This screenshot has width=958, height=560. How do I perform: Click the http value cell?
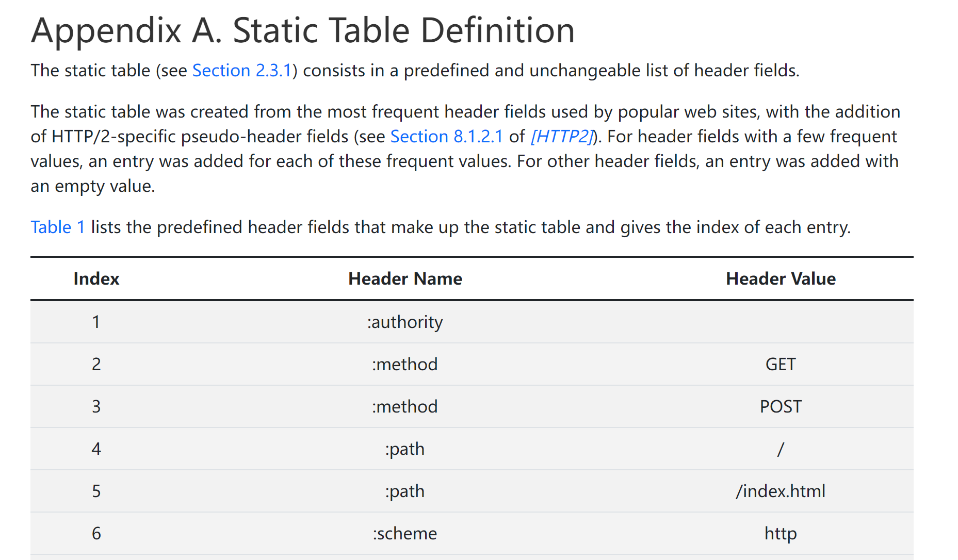[x=781, y=533]
